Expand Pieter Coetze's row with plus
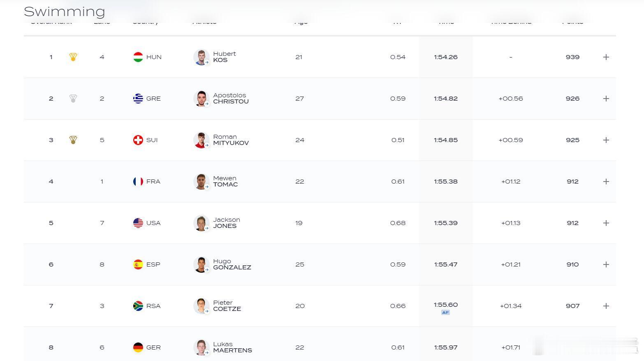Screen dimensions: 644x361 [606, 306]
